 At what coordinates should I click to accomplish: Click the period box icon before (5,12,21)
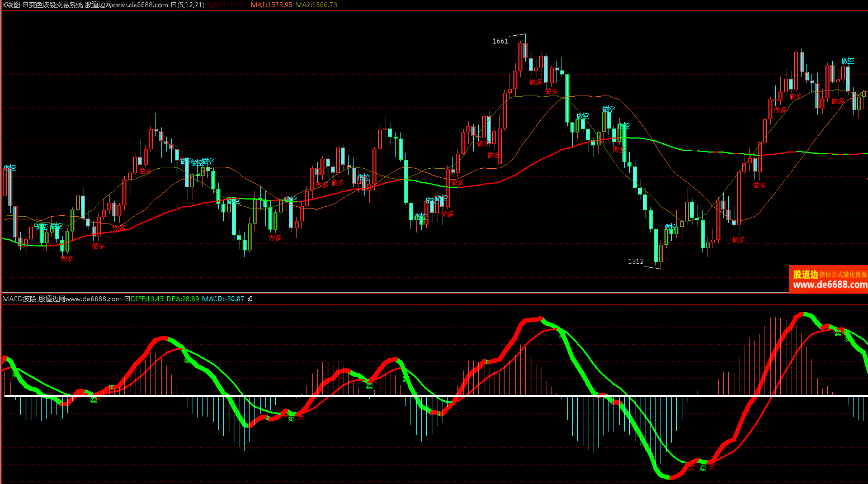click(173, 5)
